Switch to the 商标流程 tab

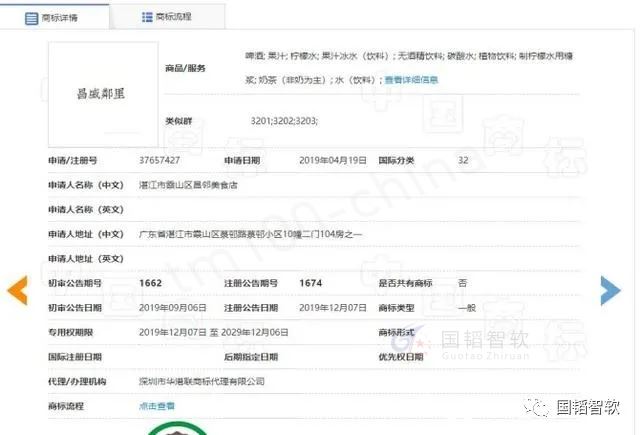coord(167,17)
